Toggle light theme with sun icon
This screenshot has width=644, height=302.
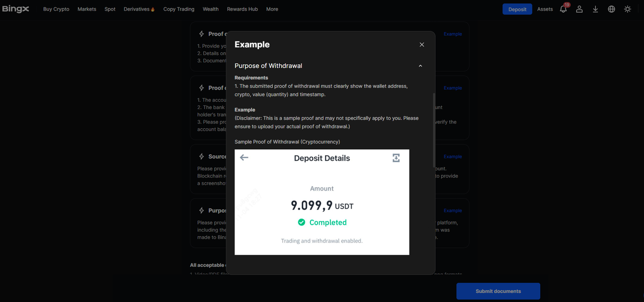[x=627, y=9]
